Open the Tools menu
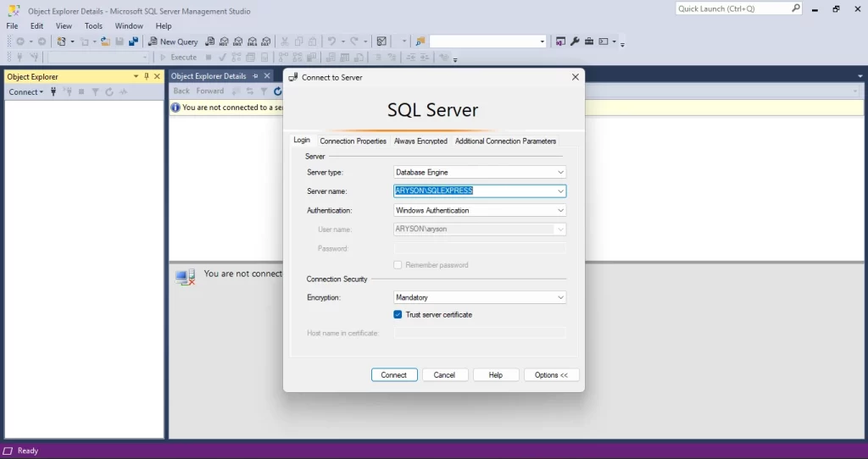This screenshot has height=459, width=868. (x=93, y=26)
